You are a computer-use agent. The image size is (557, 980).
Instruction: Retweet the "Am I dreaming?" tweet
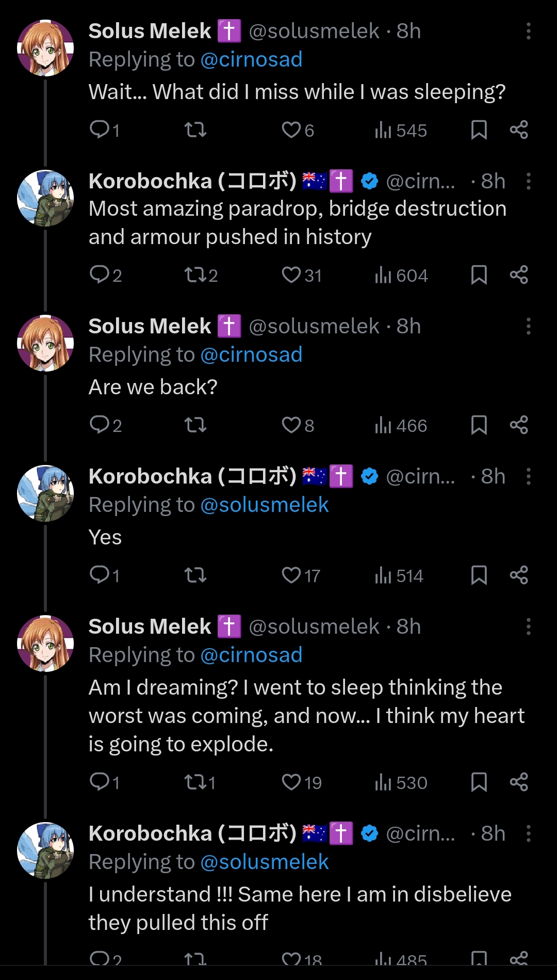(196, 782)
